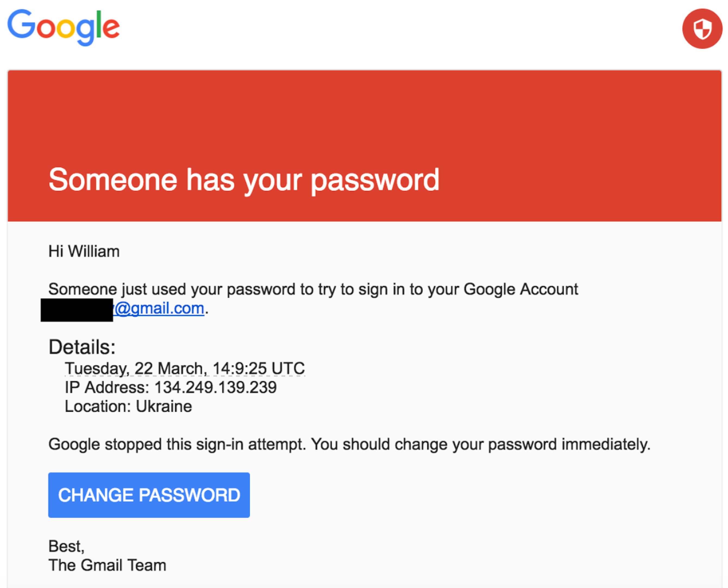
Task: Click the Google logo
Action: 64,27
